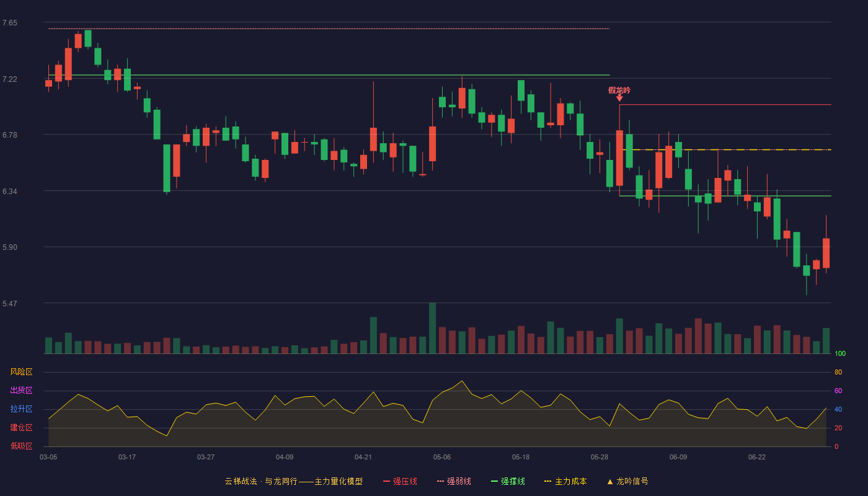Click the 03-17 date label

(x=127, y=457)
